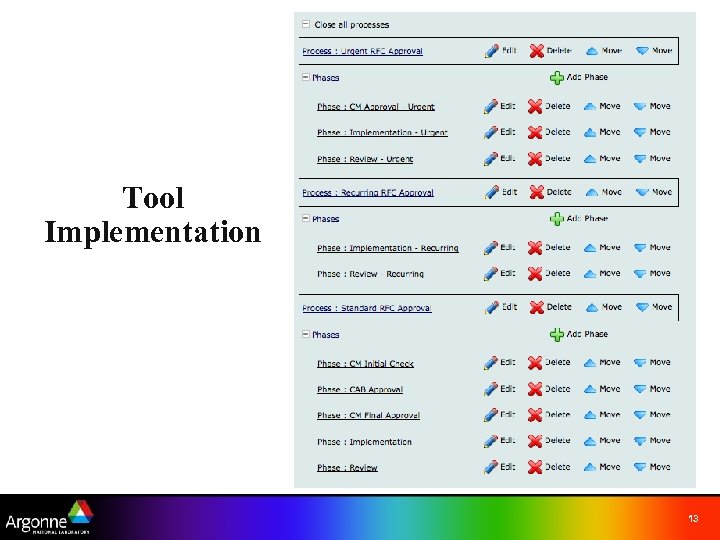
Task: Delete the Implementation - Urgent phase
Action: point(549,132)
